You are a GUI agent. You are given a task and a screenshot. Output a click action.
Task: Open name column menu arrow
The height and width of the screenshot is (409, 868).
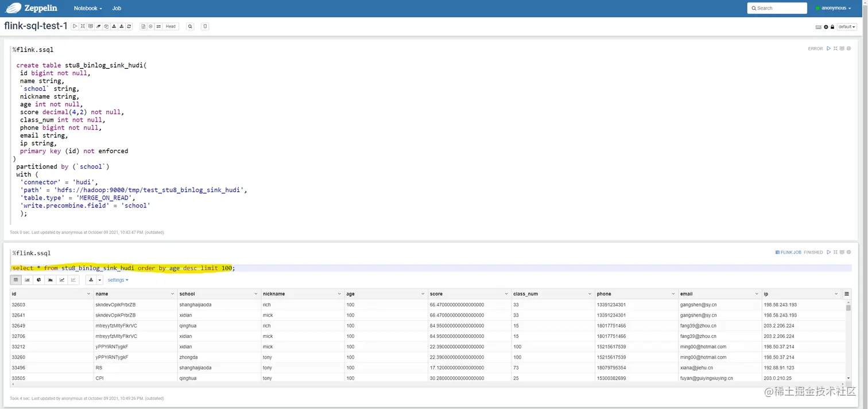(x=172, y=294)
